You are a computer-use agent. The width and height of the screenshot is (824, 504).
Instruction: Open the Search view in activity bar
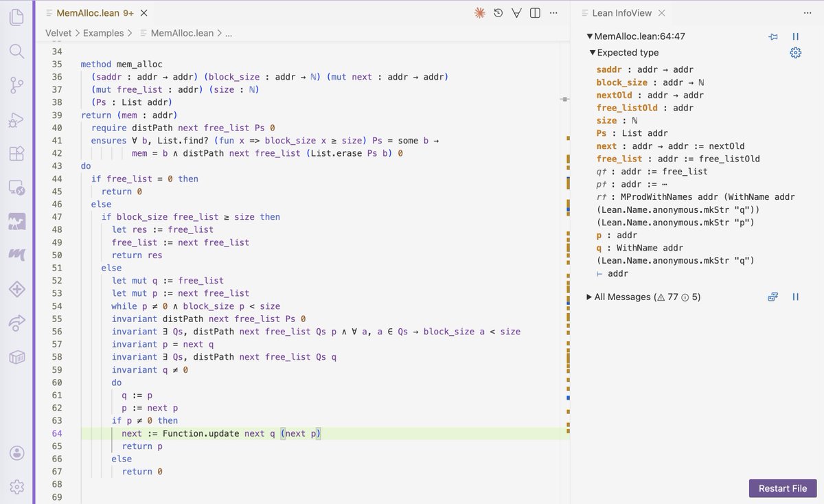[x=16, y=51]
